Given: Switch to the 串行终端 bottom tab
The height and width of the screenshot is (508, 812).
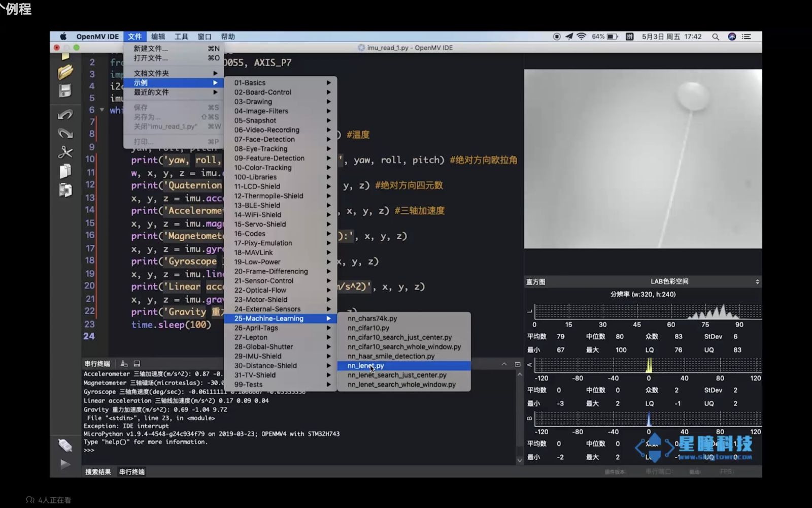Looking at the screenshot, I should [132, 472].
